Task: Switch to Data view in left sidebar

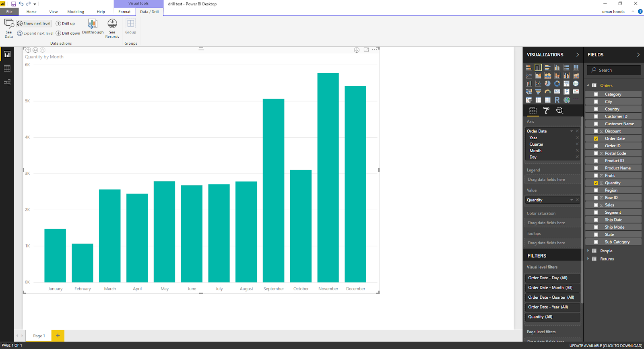Action: click(x=7, y=68)
